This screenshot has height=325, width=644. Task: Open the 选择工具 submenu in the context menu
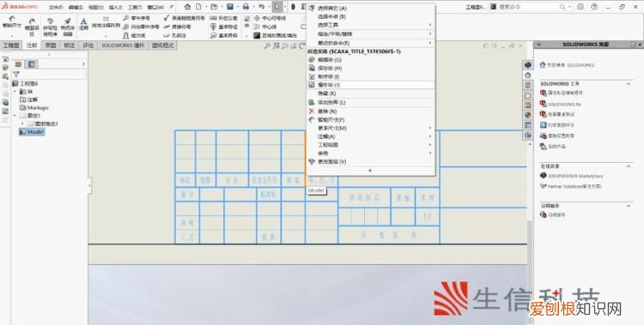370,25
